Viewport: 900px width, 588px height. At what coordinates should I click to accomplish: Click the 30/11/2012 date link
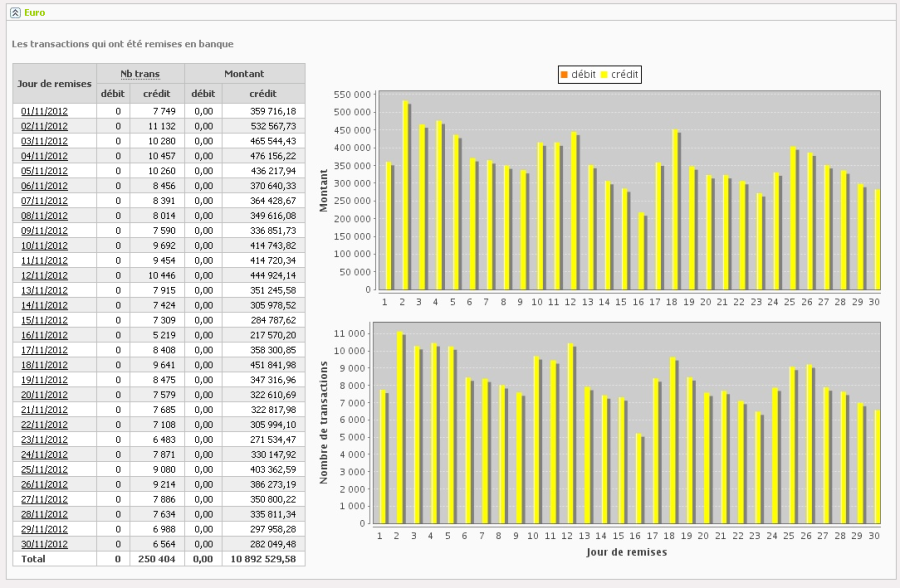tap(44, 544)
